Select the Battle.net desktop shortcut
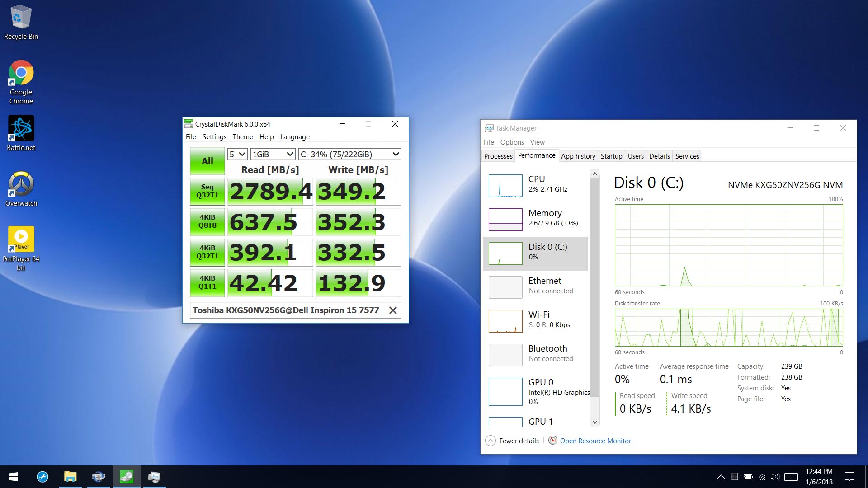868x488 pixels. tap(21, 133)
